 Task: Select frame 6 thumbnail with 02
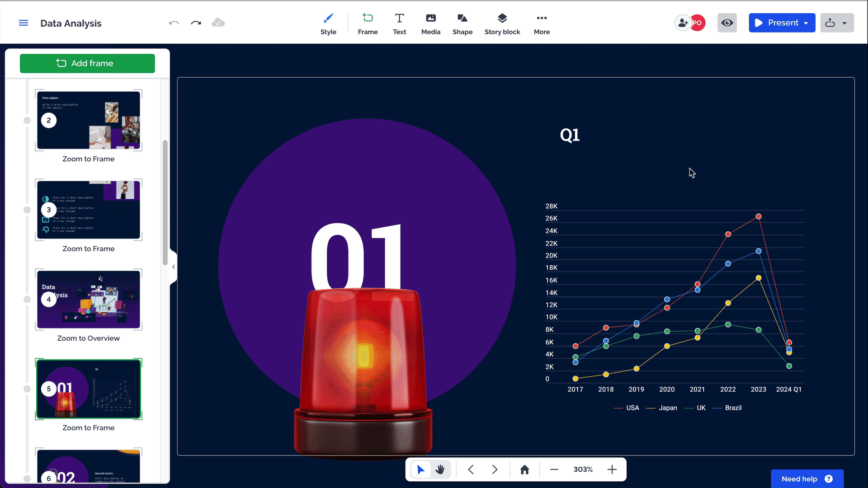pyautogui.click(x=89, y=466)
